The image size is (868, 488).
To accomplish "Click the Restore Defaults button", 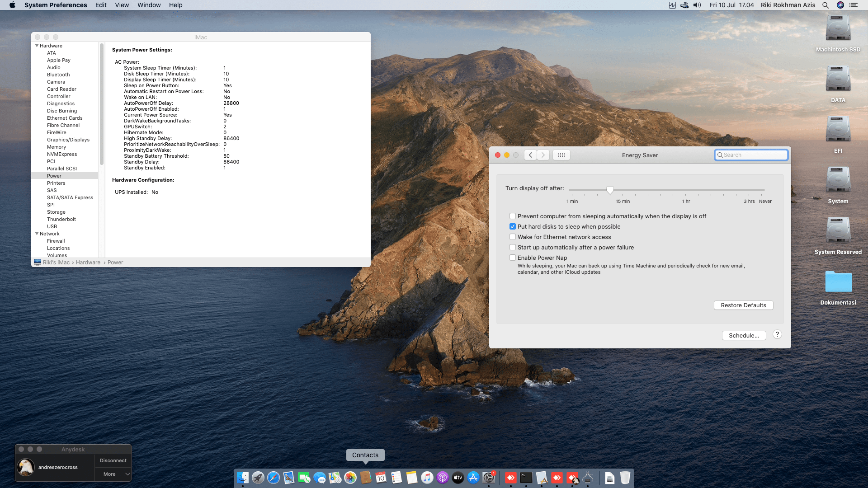I will (x=743, y=305).
